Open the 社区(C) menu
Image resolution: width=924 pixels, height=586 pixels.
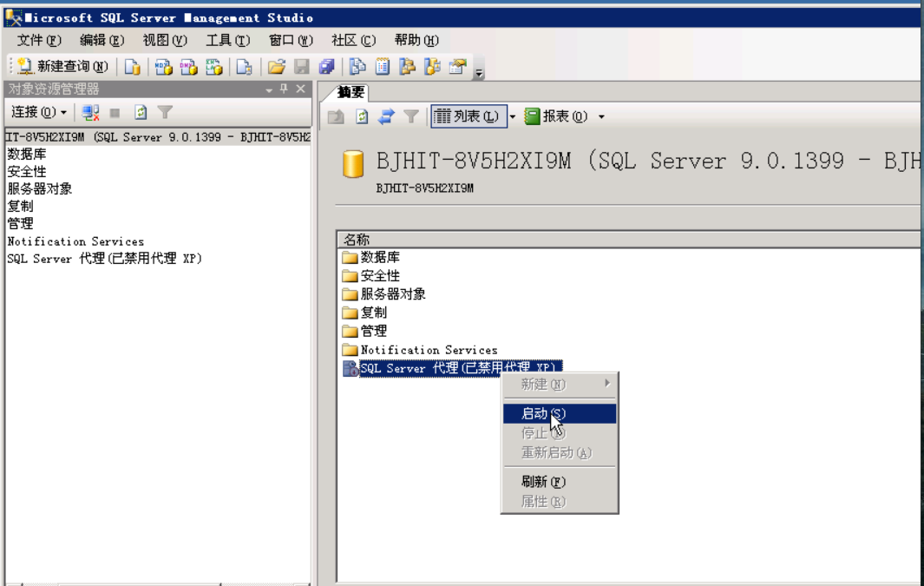click(354, 40)
